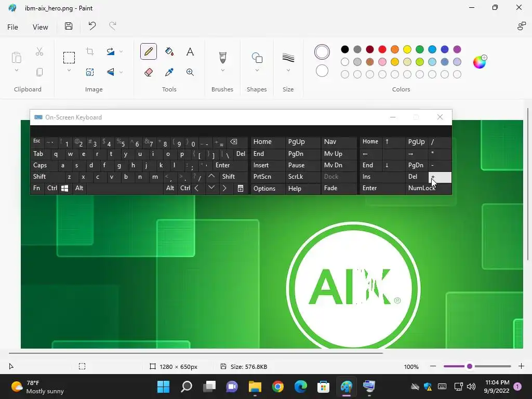Click the Esc key on the keyboard
This screenshot has width=532, height=399.
(x=37, y=142)
